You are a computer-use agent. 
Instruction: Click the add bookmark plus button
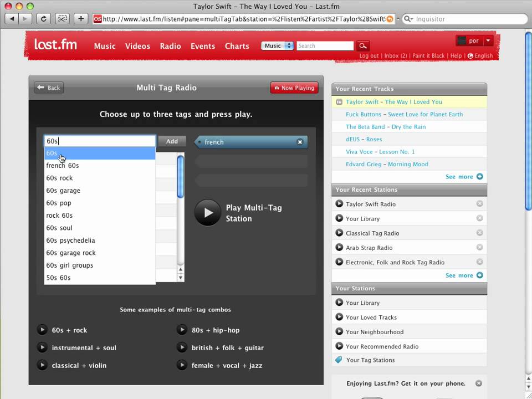(81, 19)
